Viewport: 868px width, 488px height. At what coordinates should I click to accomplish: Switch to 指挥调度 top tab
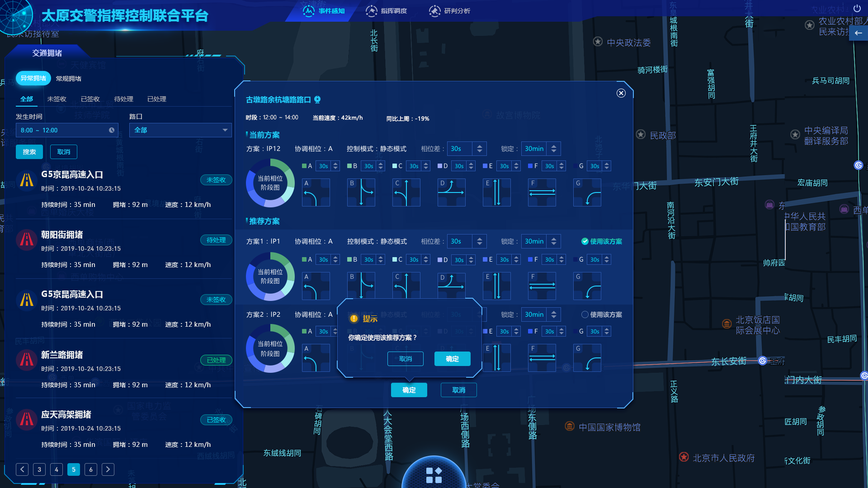tap(387, 11)
